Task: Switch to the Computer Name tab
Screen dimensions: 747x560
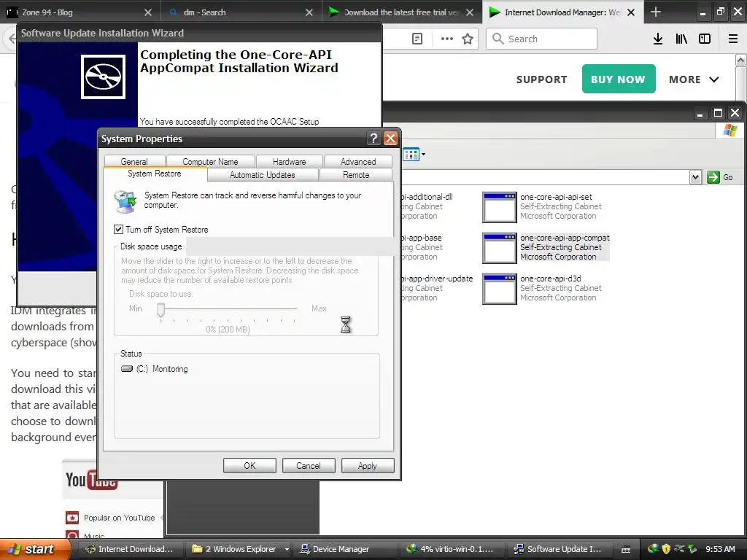Action: (x=210, y=161)
